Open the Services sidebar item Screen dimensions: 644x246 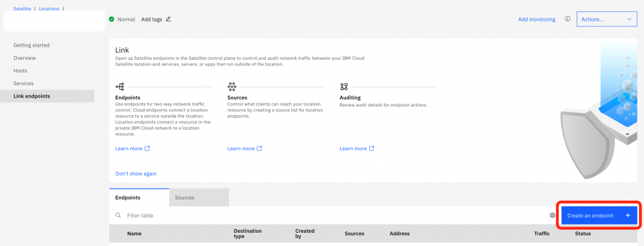point(24,84)
